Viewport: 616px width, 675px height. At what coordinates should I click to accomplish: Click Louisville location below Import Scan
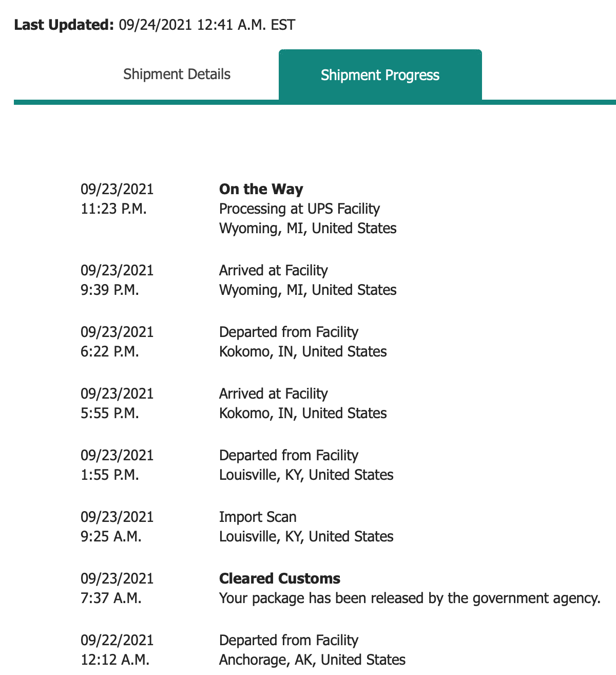[x=306, y=536]
